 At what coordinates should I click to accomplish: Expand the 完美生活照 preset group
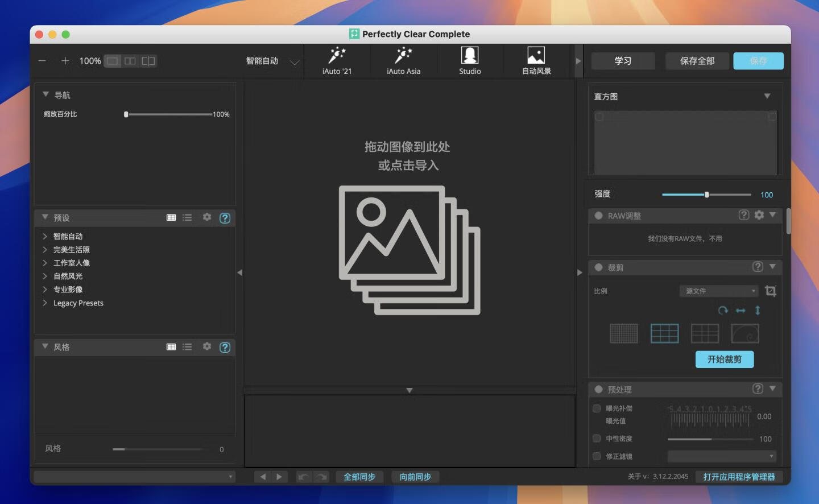coord(44,249)
